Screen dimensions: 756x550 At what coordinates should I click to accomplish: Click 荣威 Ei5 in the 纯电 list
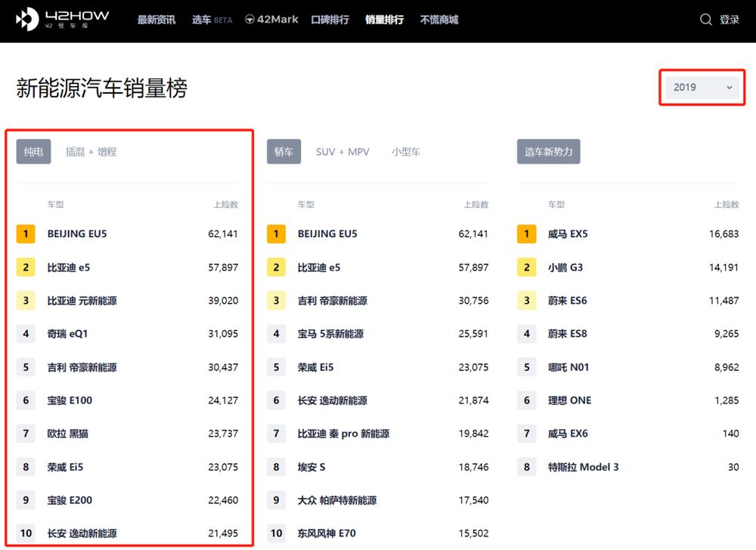(x=65, y=467)
